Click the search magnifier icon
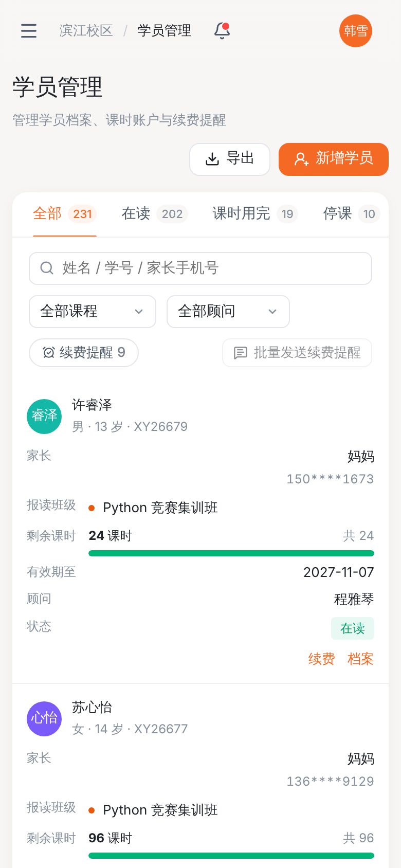Viewport: 401px width, 868px height. (47, 268)
